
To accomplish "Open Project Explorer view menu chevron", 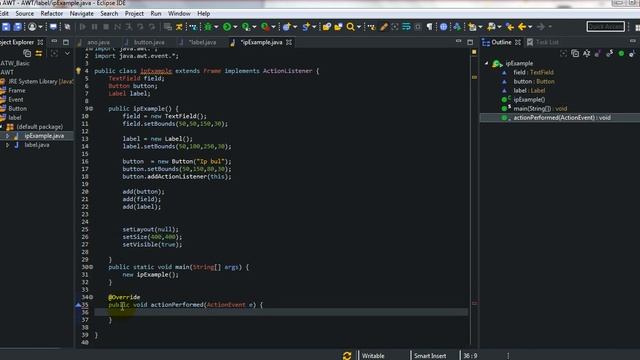I will (67, 53).
